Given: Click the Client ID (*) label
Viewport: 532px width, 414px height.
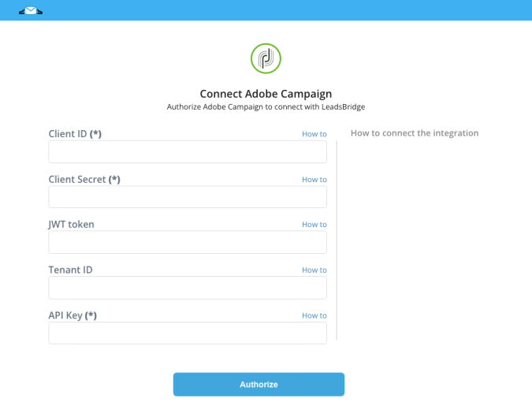Looking at the screenshot, I should 75,134.
